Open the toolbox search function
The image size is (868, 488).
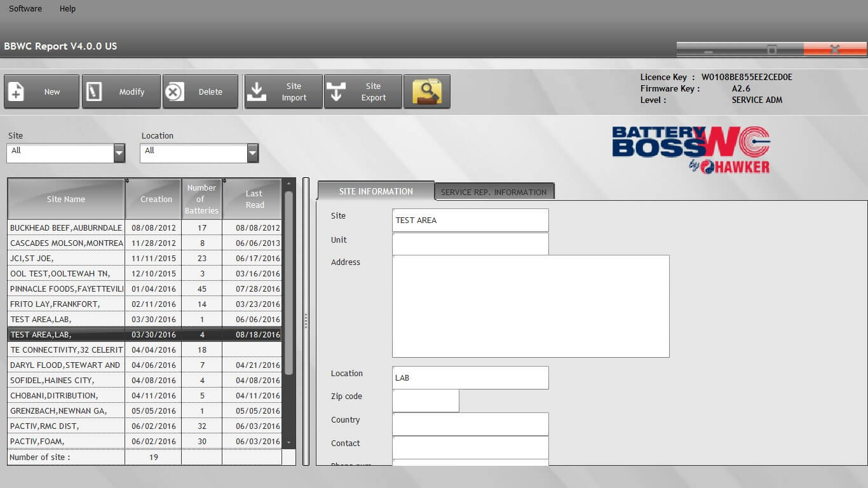pyautogui.click(x=426, y=91)
